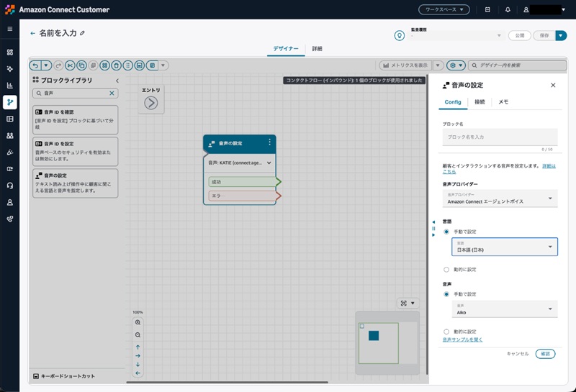Click the lightbulb hint icon
The image size is (576, 392).
pyautogui.click(x=400, y=35)
